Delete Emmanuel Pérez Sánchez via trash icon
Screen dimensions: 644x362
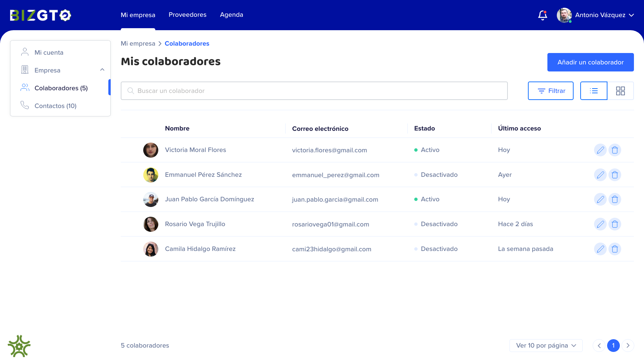tap(615, 174)
